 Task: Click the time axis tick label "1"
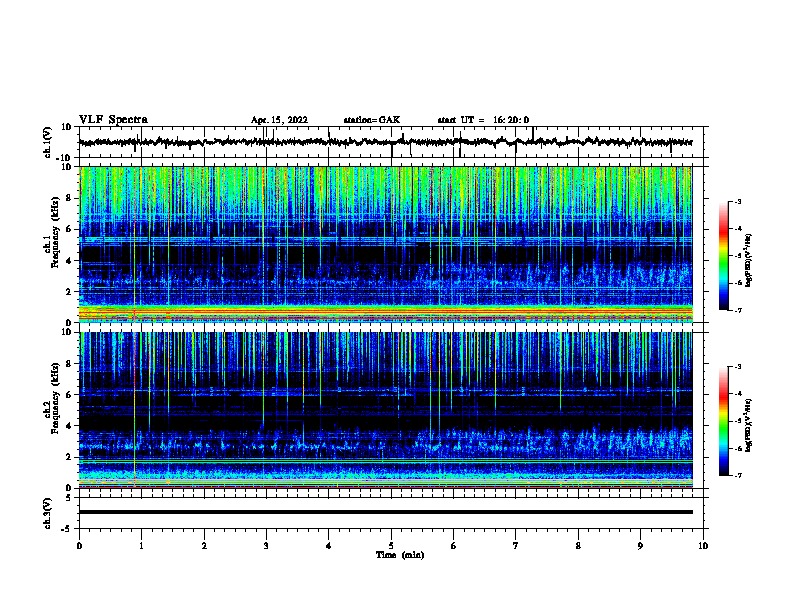pos(141,546)
